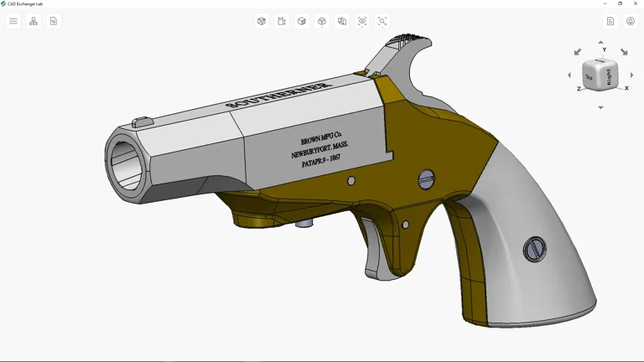Click the upper-right diagonal roll arrow
Image resolution: width=644 pixels, height=362 pixels.
click(x=623, y=52)
